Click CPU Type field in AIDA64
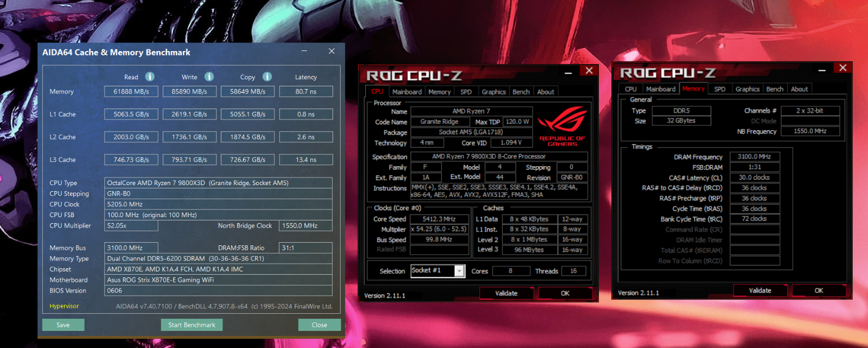Image resolution: width=868 pixels, height=348 pixels. coord(218,183)
